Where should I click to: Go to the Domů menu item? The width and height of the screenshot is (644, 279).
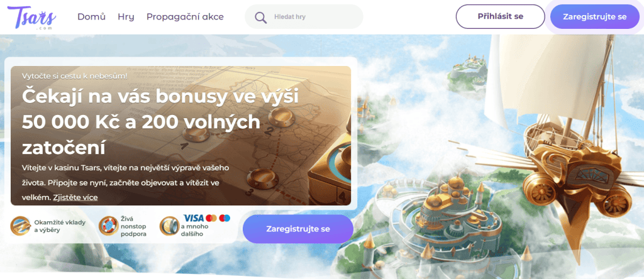tap(92, 17)
